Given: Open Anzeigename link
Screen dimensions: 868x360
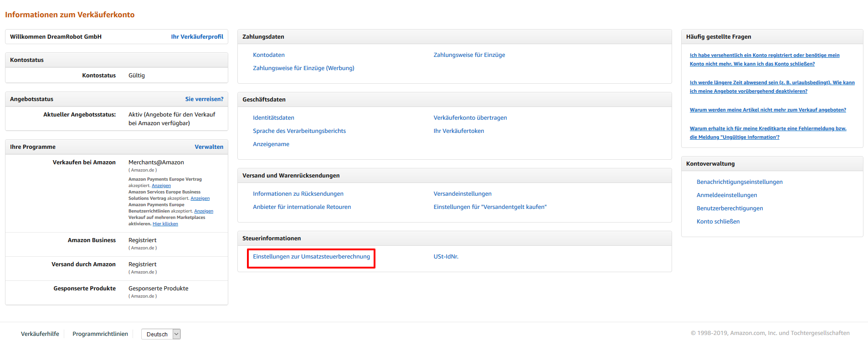Looking at the screenshot, I should 271,144.
